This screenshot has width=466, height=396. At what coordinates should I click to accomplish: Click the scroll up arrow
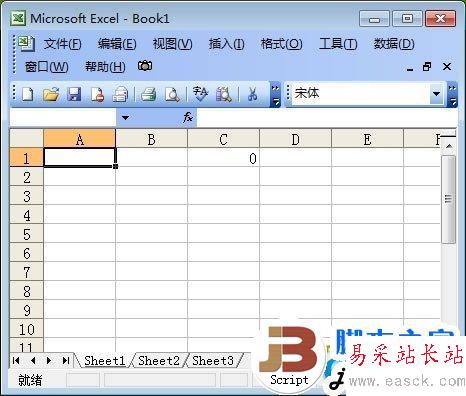[449, 147]
